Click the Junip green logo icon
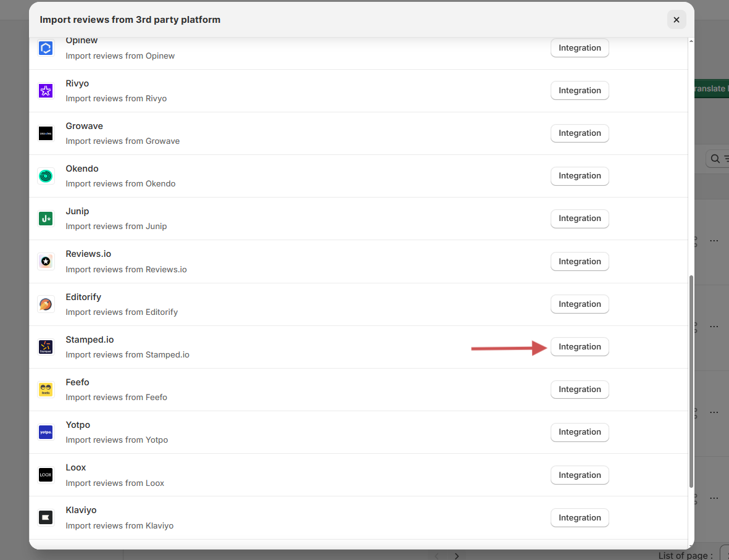Screen dimensions: 729x560 point(46,219)
